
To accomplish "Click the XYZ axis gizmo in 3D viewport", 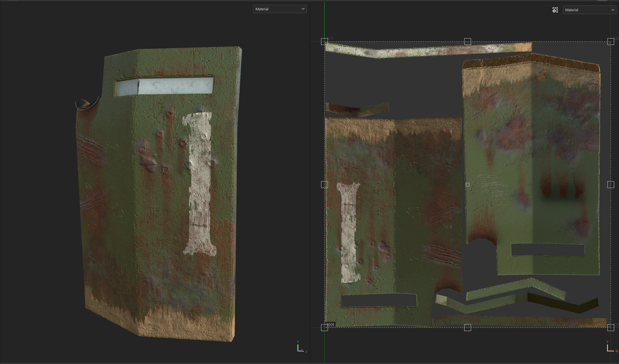I will tap(302, 347).
